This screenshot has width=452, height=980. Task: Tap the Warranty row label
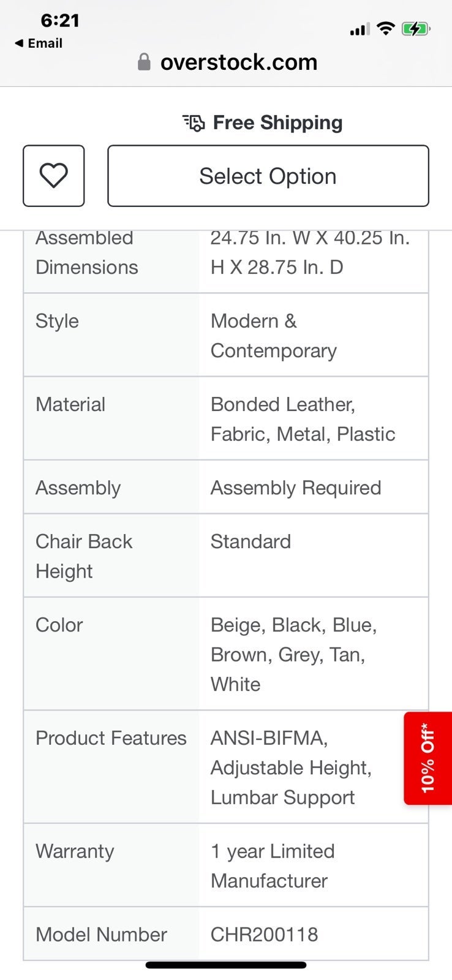coord(75,851)
